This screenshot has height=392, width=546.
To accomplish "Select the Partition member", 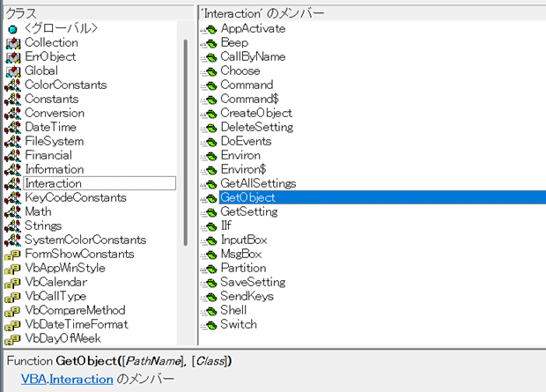I will click(243, 268).
